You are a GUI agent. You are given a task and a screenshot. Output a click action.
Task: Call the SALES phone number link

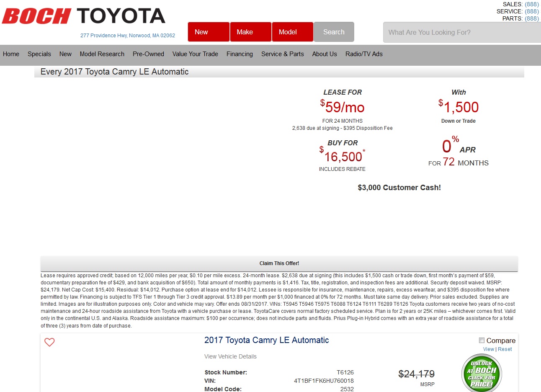click(x=532, y=4)
